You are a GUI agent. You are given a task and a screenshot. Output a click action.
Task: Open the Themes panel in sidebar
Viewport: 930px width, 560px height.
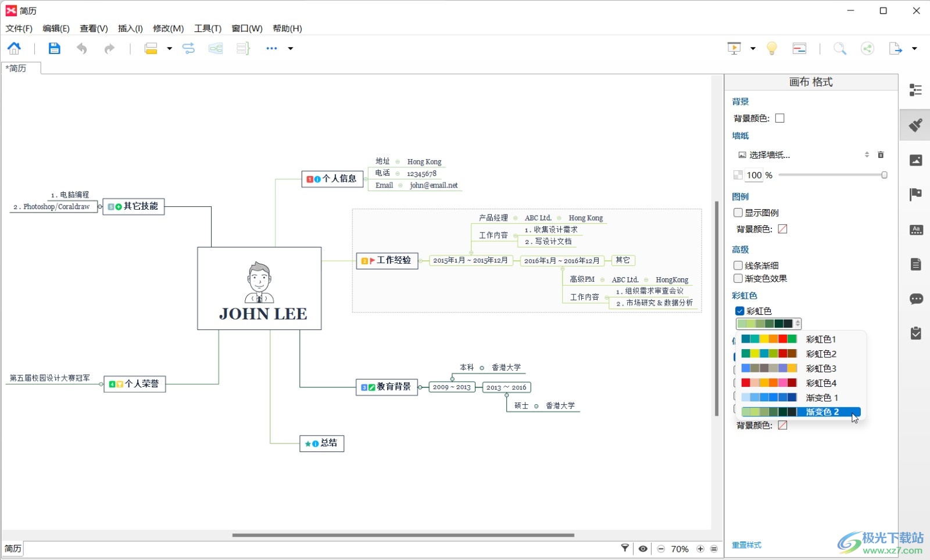[x=916, y=230]
